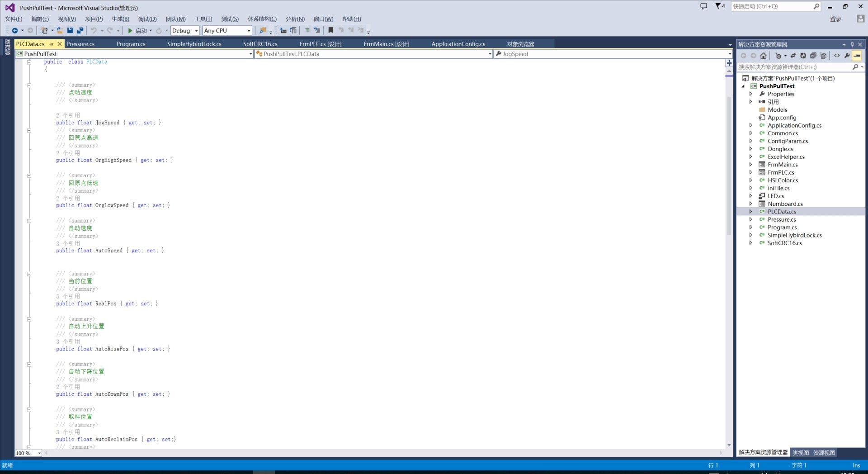The height and width of the screenshot is (474, 868).
Task: Refresh the Solution Explorer
Action: (x=803, y=56)
